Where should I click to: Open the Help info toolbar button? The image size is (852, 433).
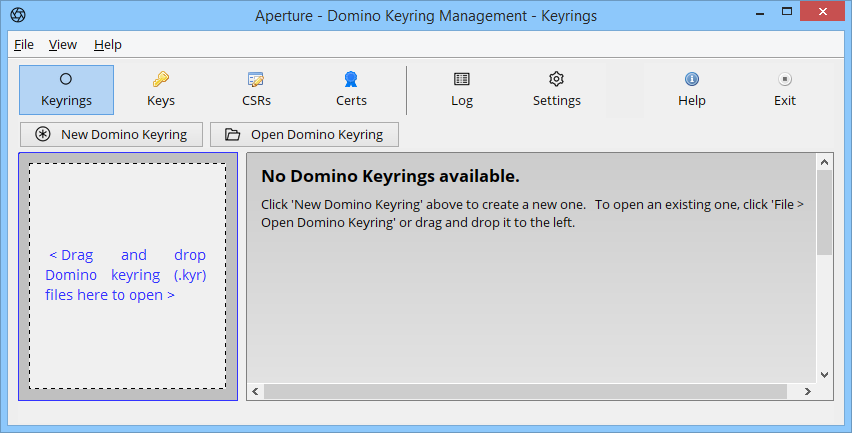[692, 90]
